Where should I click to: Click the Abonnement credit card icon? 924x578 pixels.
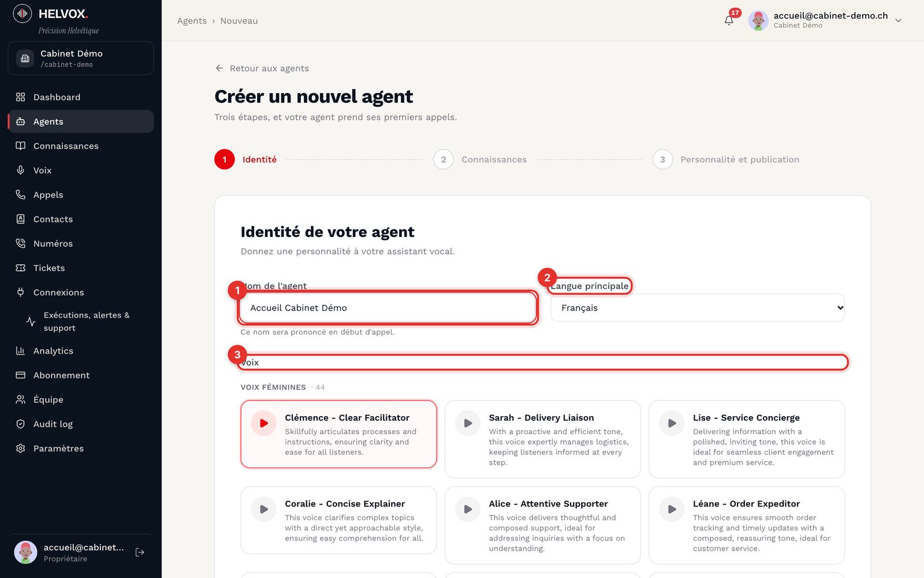pos(21,375)
